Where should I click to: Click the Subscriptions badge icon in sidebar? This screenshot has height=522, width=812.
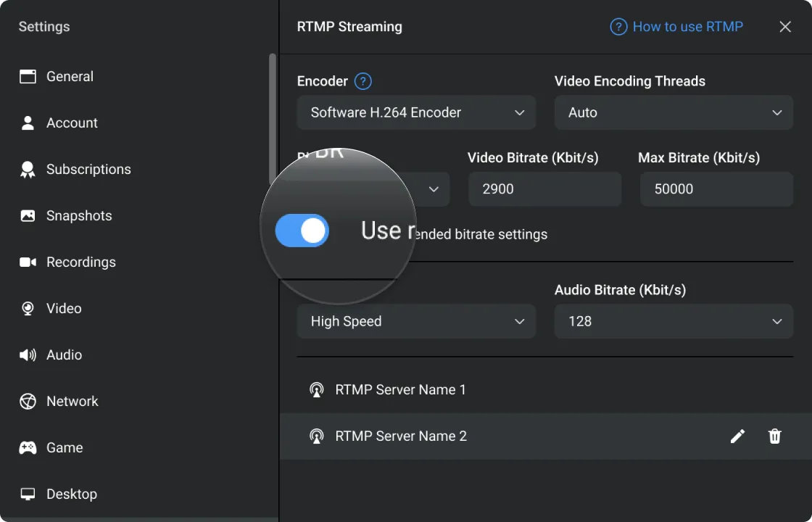[x=28, y=170]
